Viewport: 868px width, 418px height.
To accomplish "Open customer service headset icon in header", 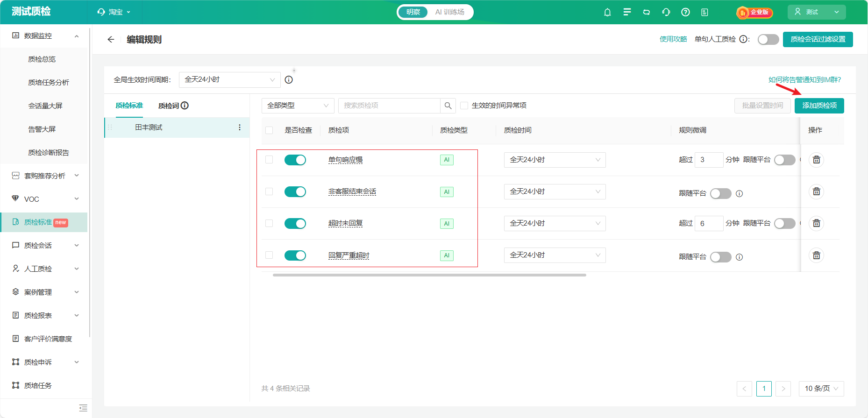I will point(666,12).
